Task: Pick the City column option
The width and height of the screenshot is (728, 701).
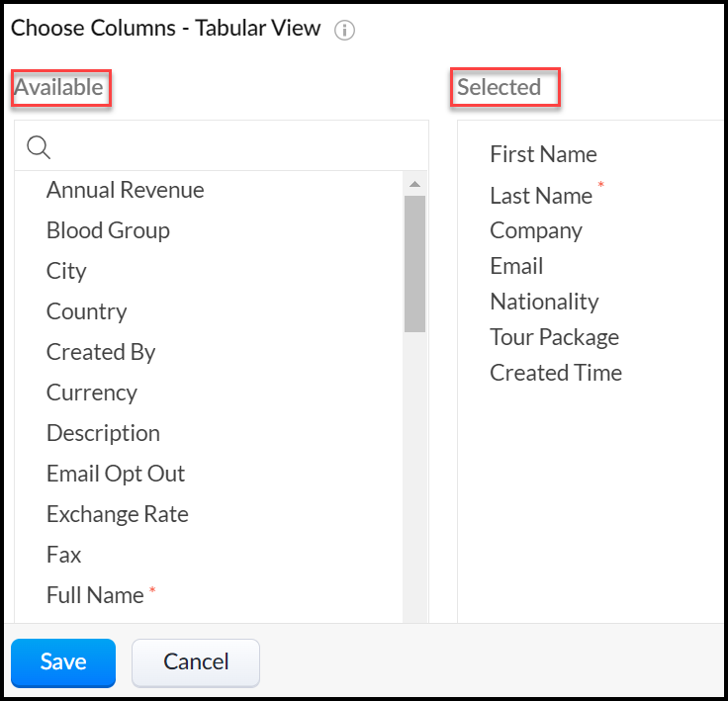Action: (x=66, y=271)
